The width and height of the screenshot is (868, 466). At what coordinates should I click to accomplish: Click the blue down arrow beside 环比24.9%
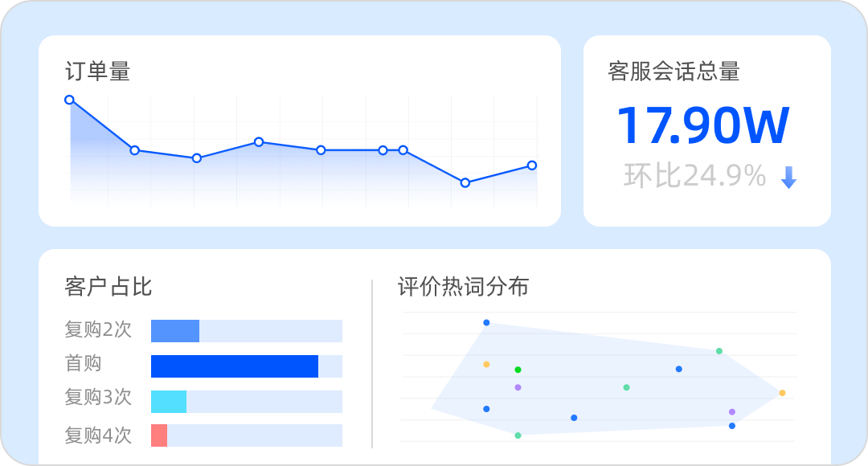(788, 177)
